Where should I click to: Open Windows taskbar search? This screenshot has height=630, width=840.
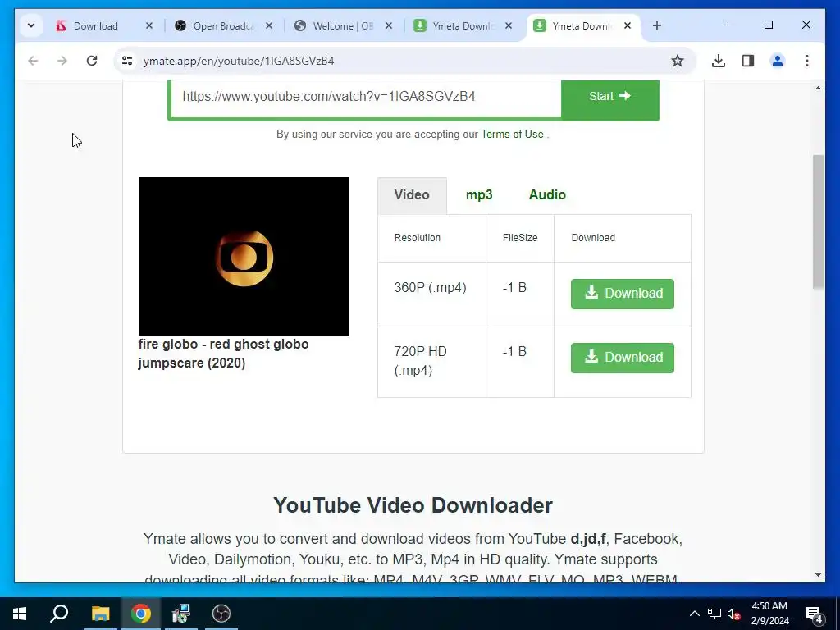(59, 614)
